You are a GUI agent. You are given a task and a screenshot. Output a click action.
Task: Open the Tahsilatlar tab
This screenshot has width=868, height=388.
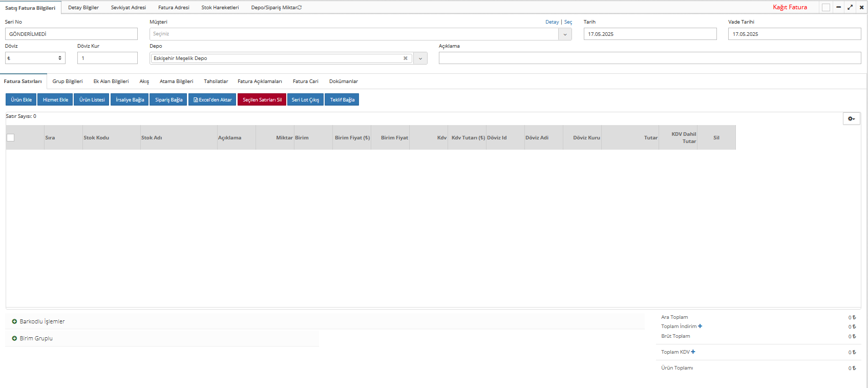coord(216,81)
